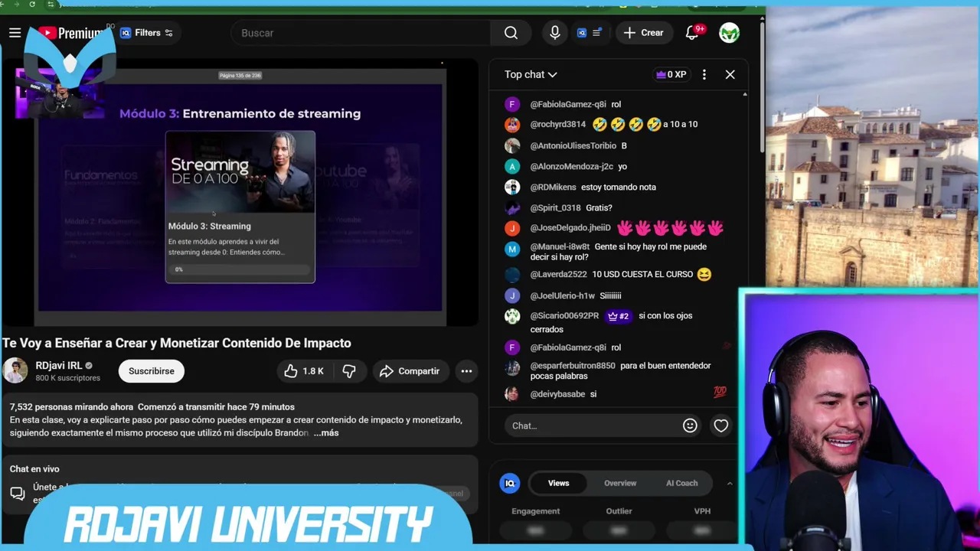Click the Outlier metric label
This screenshot has height=551, width=980.
coord(619,511)
